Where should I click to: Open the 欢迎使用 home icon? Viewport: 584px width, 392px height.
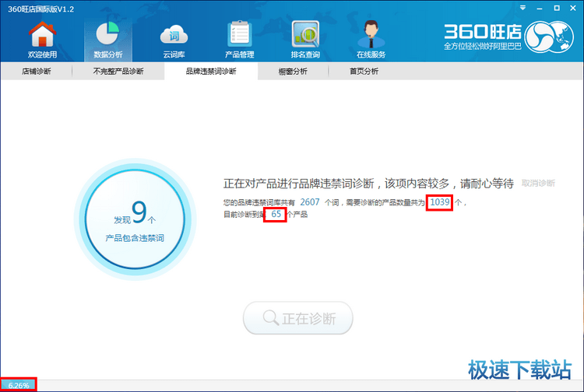(43, 40)
